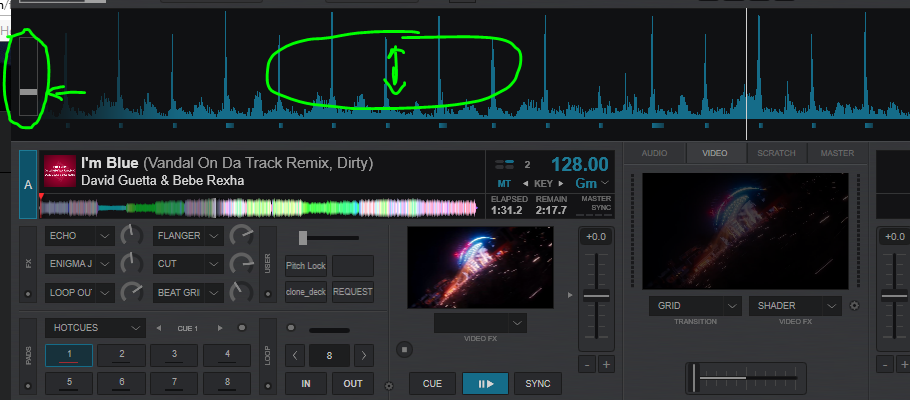Trigger hotcue pad 5
Screen dimensions: 910x400
click(x=69, y=383)
